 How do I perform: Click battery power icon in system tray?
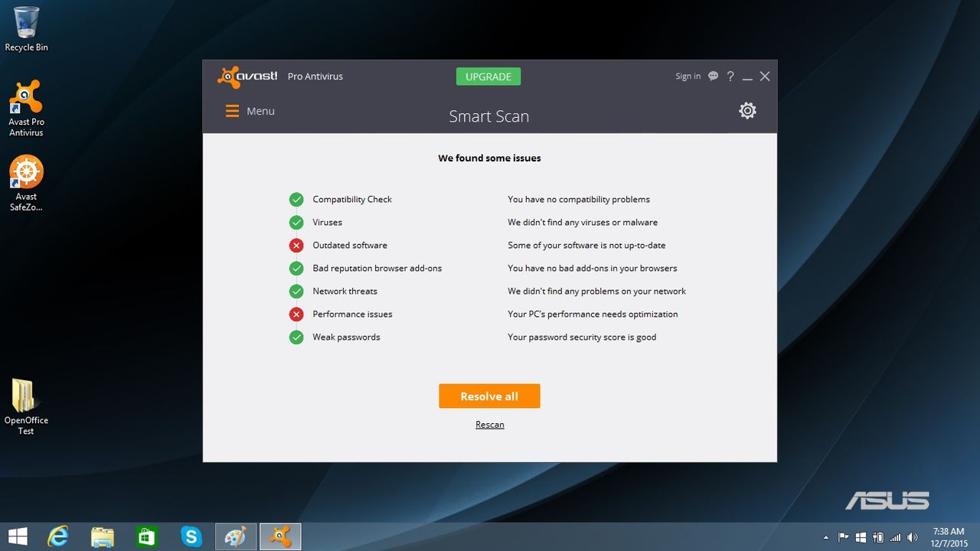[878, 537]
